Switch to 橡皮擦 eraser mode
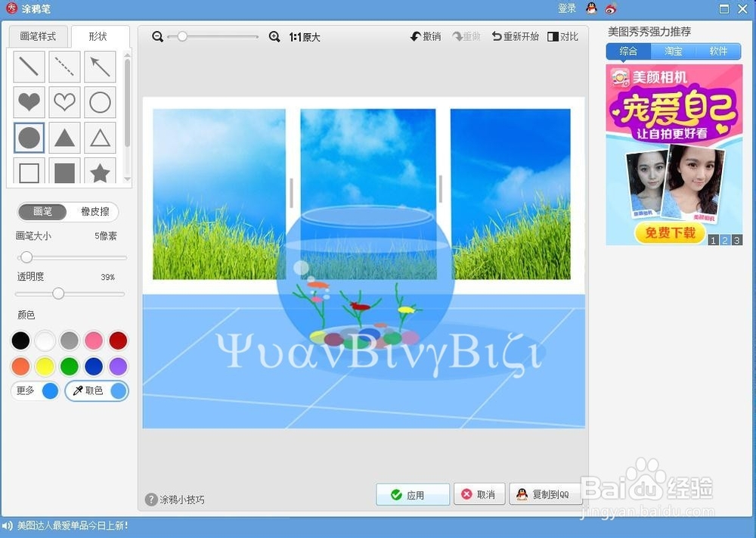This screenshot has width=756, height=538. 92,212
